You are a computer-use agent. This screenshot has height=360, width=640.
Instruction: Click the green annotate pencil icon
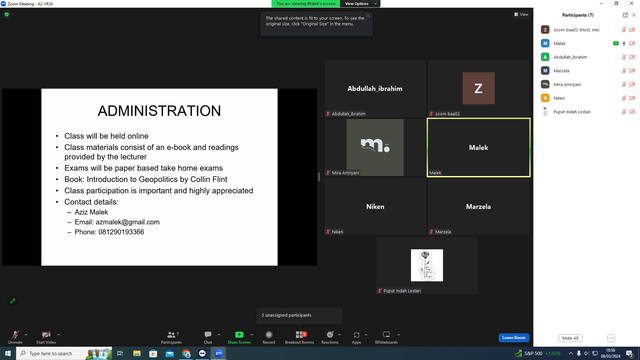13,301
